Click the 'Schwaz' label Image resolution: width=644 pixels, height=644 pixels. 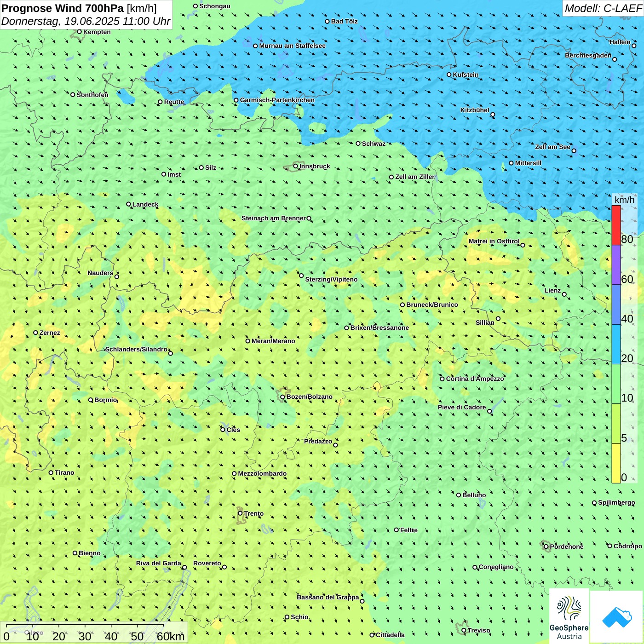pyautogui.click(x=374, y=144)
